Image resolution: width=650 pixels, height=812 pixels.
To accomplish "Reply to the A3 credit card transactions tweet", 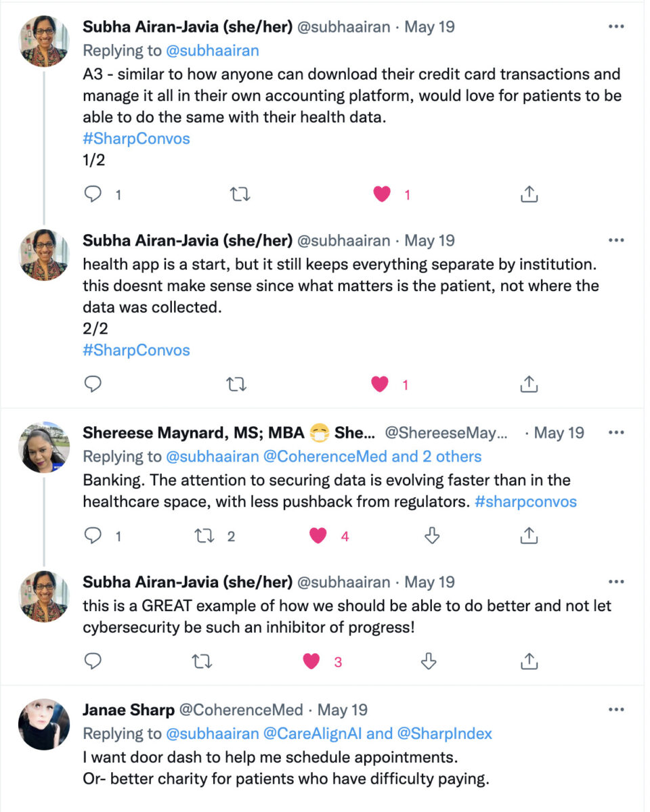I will [x=93, y=195].
